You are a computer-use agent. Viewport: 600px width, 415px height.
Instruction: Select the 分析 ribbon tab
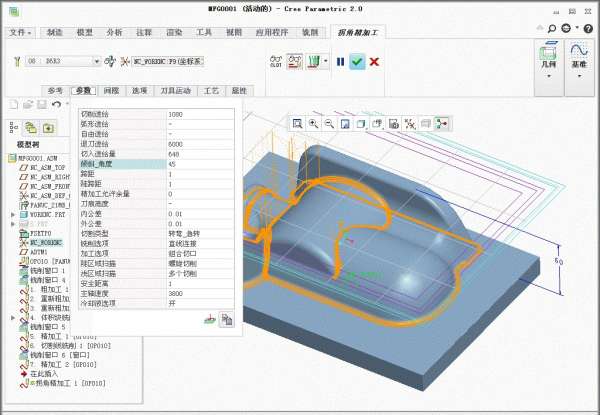(115, 32)
